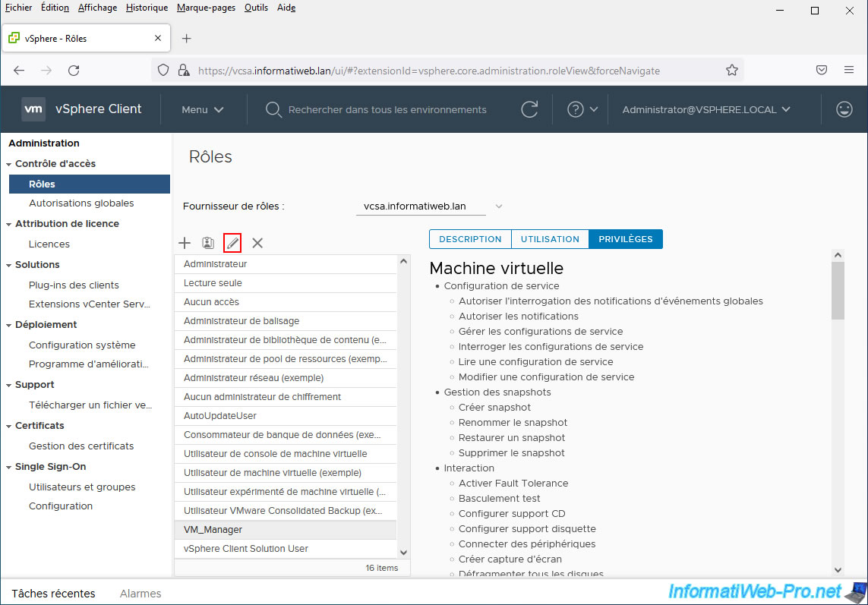Collapse the Single Sign-On section
The image size is (868, 605).
tap(9, 467)
